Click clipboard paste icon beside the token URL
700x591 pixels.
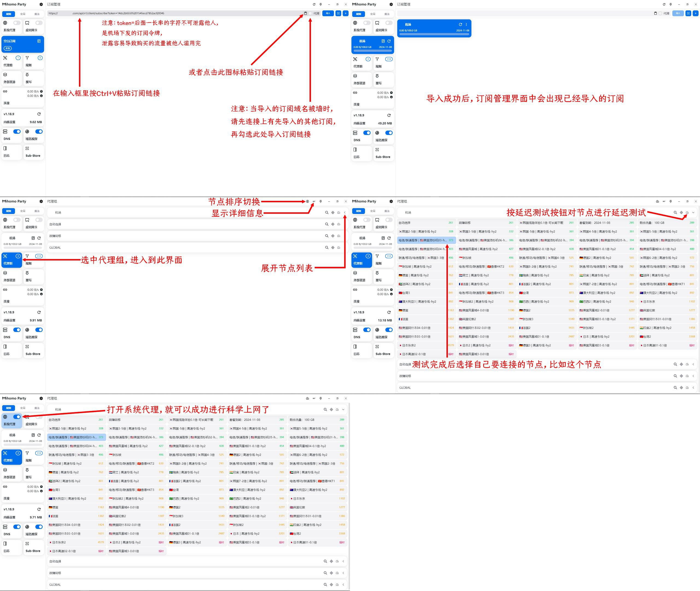click(x=305, y=13)
